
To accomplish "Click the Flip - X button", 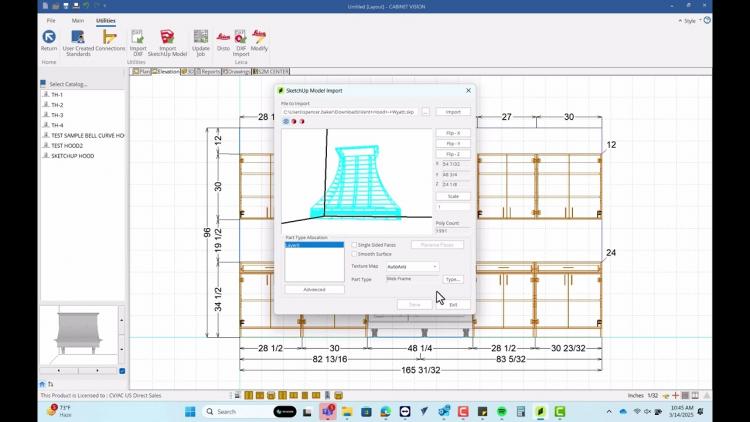I will pos(453,133).
